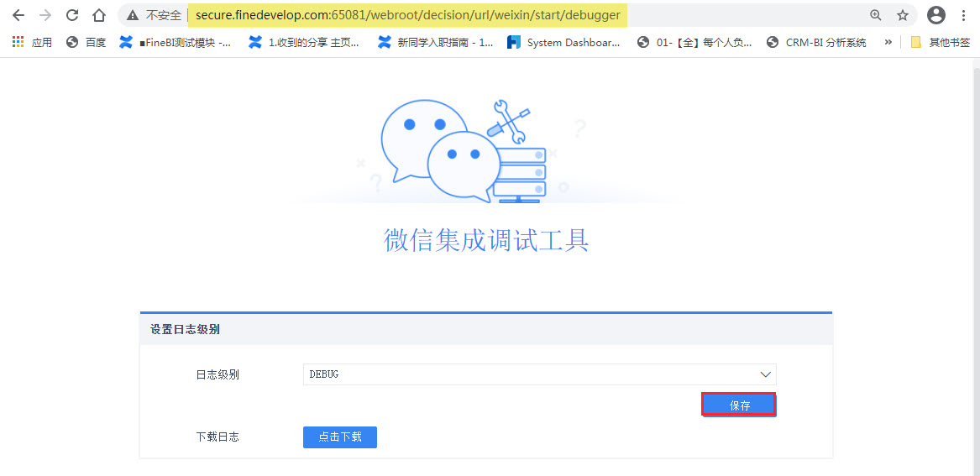980x476 pixels.
Task: Open the 01-【全】每个人负 bookmark
Action: pyautogui.click(x=694, y=43)
